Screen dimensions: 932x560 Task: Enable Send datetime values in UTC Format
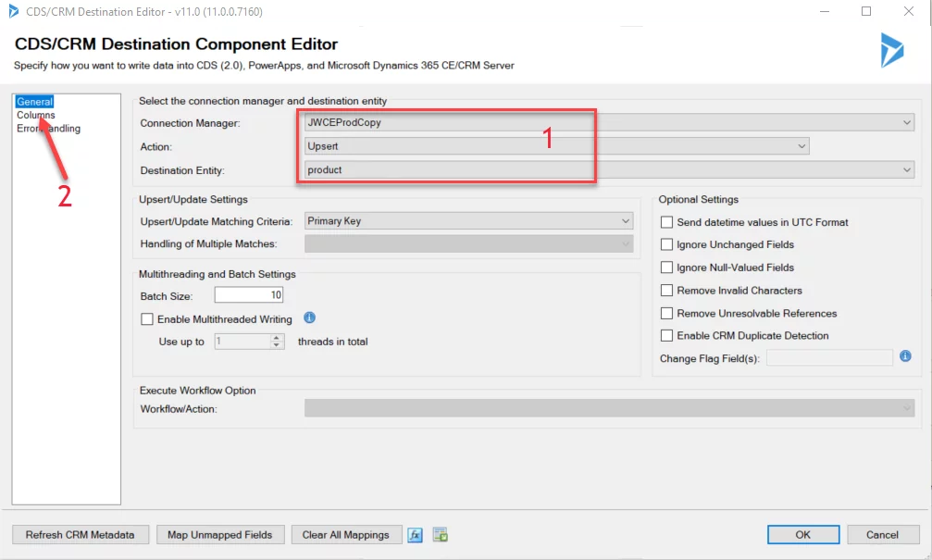pos(667,222)
